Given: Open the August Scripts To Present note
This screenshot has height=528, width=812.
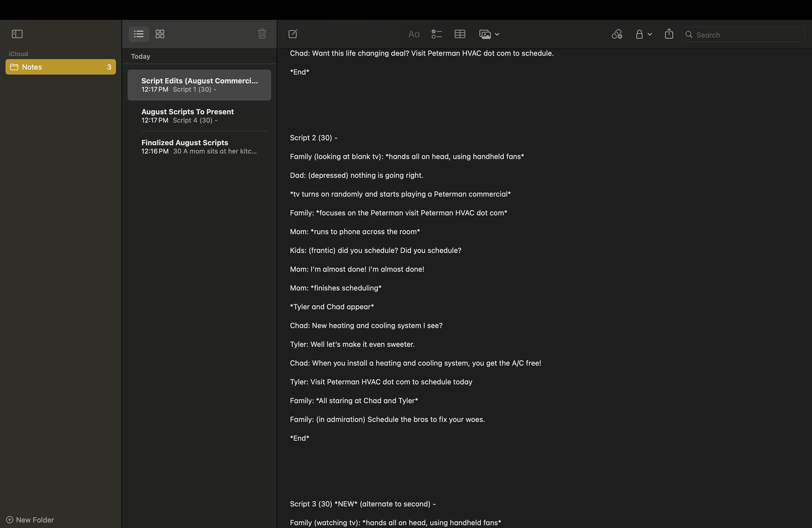Looking at the screenshot, I should click(x=199, y=116).
